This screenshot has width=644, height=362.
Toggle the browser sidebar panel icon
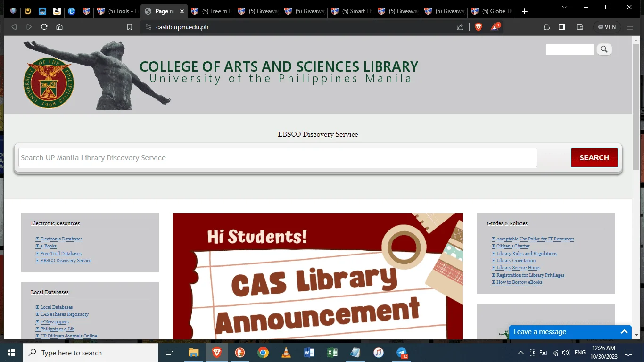click(562, 27)
